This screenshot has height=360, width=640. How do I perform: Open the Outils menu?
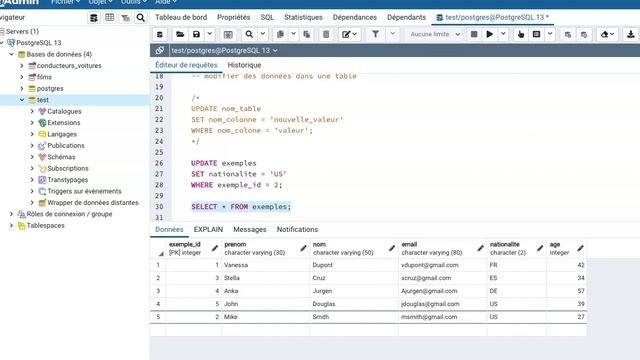tap(133, 2)
